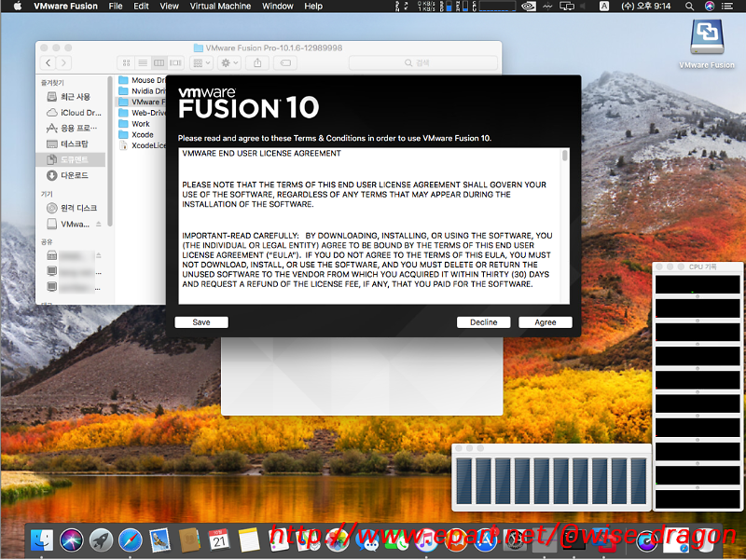Switch Finder to column view

point(159,62)
